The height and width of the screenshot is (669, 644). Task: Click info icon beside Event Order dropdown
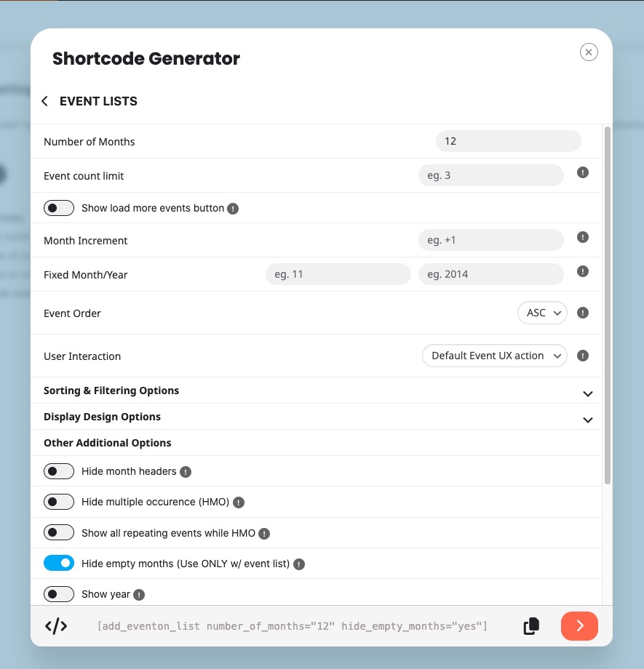pyautogui.click(x=583, y=313)
